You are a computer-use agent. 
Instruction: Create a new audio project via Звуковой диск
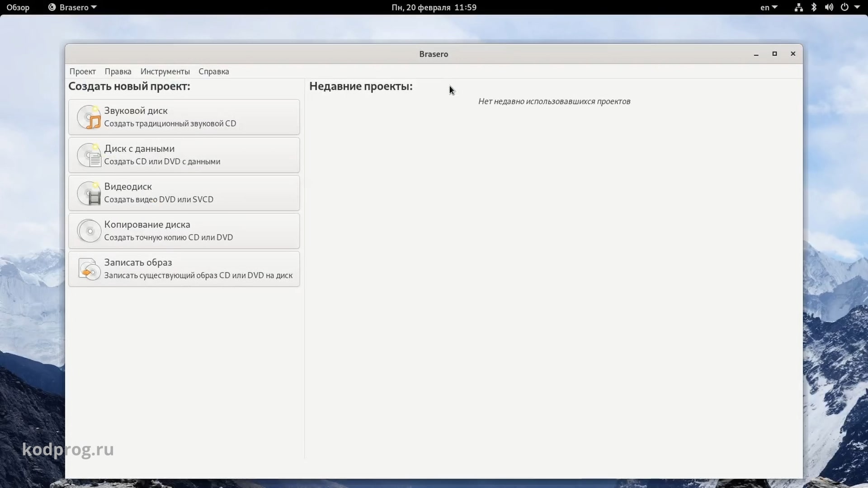(184, 117)
